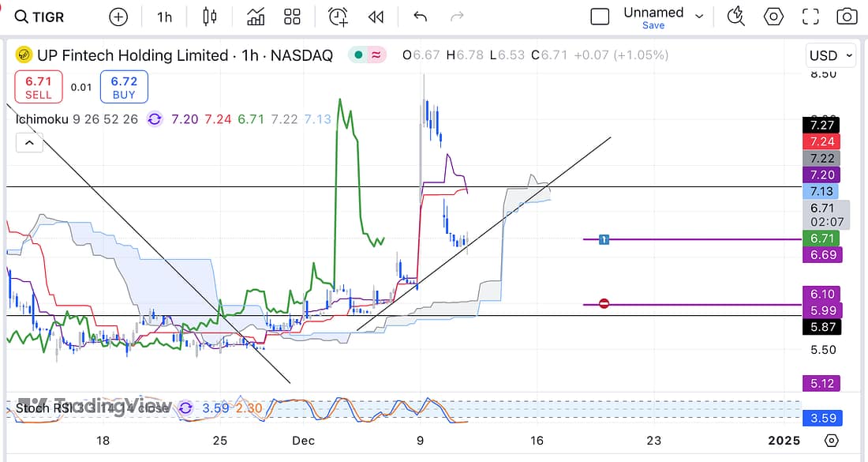Take a chart snapshot with the camera
Screen dimensions: 868x462
pos(847,17)
